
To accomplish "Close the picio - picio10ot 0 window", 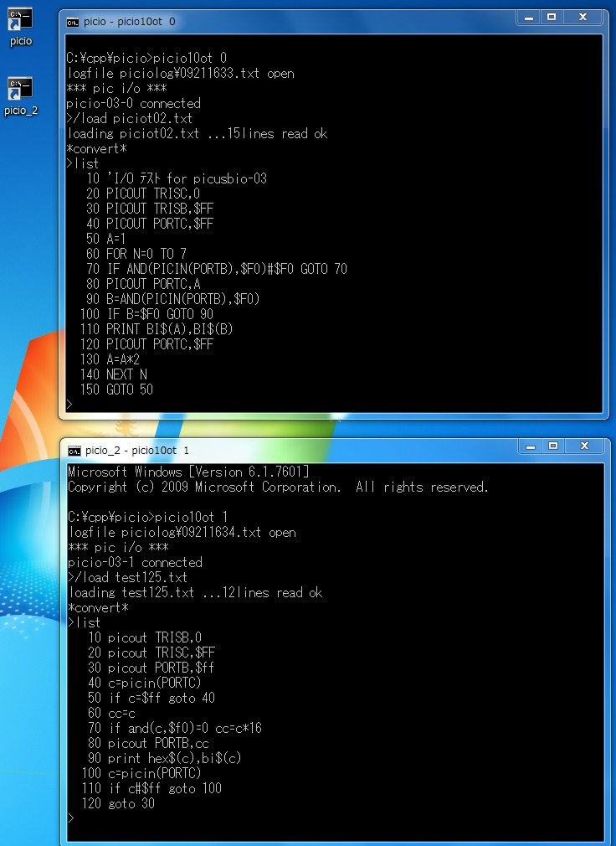I will (x=583, y=18).
